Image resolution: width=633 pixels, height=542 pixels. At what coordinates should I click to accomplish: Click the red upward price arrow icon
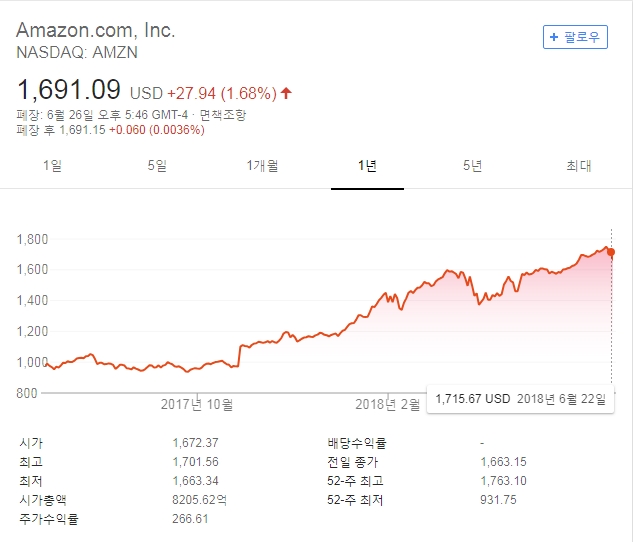click(x=286, y=93)
